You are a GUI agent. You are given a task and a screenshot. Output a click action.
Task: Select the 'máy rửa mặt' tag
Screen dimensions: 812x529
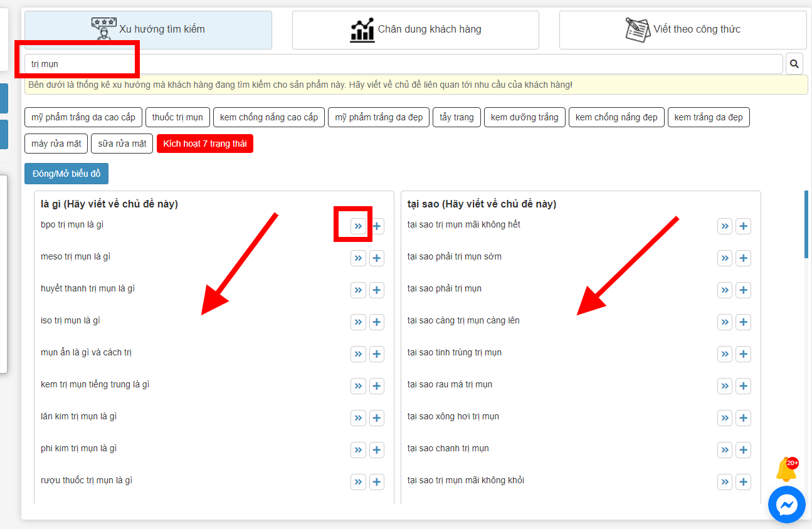(56, 144)
